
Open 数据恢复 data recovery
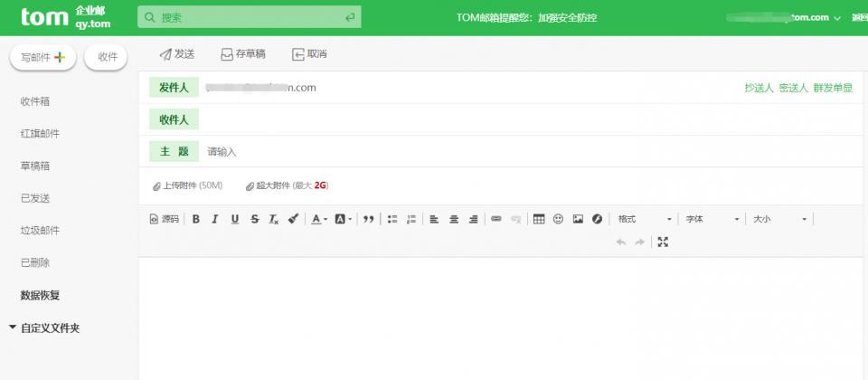[x=40, y=295]
